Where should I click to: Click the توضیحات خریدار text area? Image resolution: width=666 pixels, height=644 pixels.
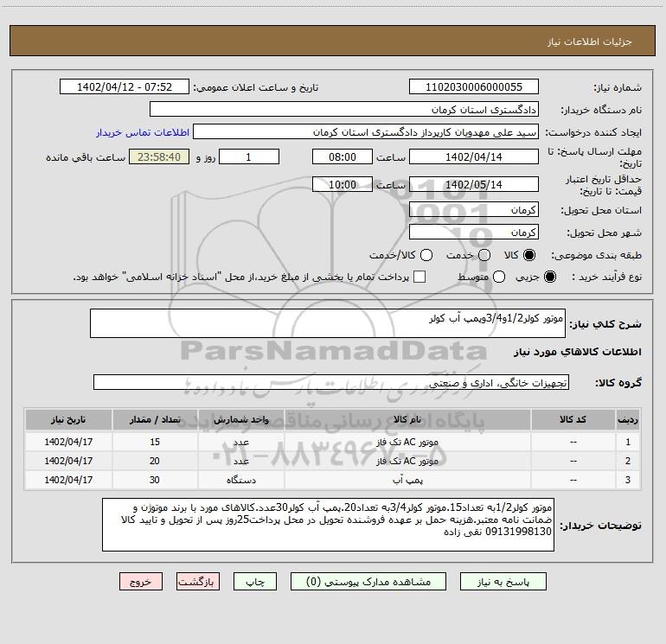click(328, 525)
